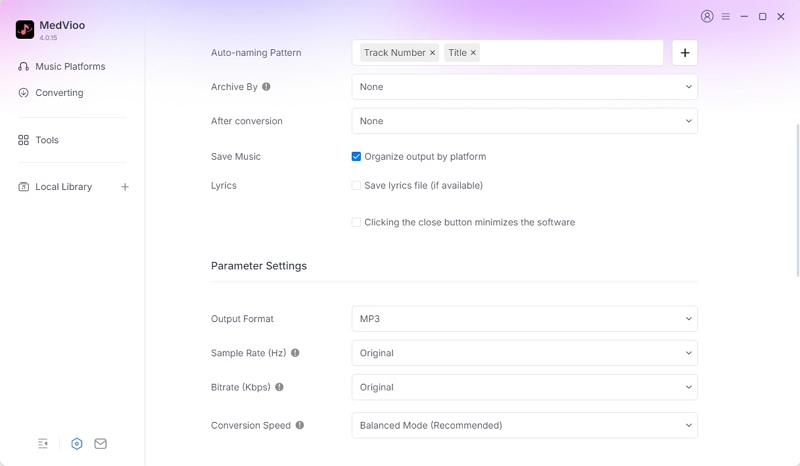
Task: Click the MedVioo app logo icon
Action: click(24, 30)
